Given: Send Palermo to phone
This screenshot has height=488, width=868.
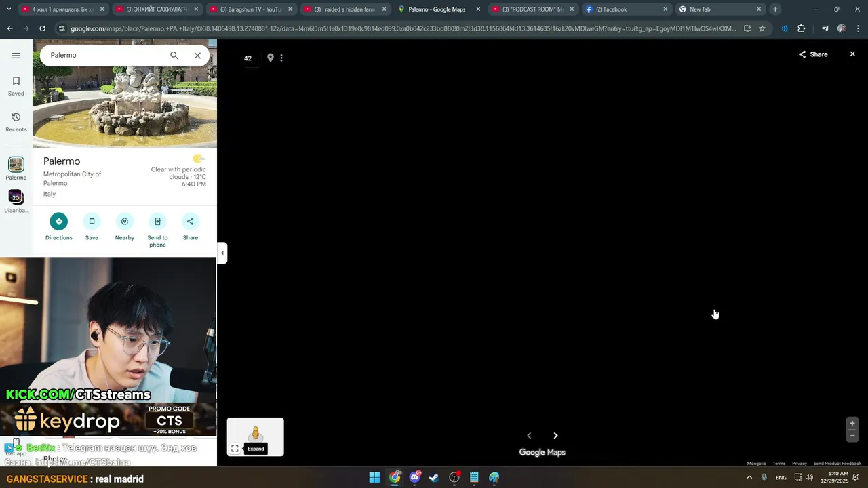Looking at the screenshot, I should pyautogui.click(x=157, y=222).
